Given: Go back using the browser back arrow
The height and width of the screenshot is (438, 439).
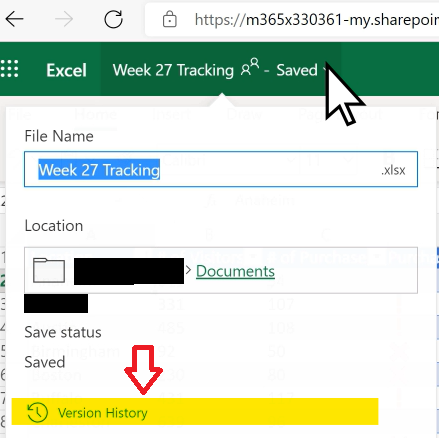Looking at the screenshot, I should tap(14, 19).
